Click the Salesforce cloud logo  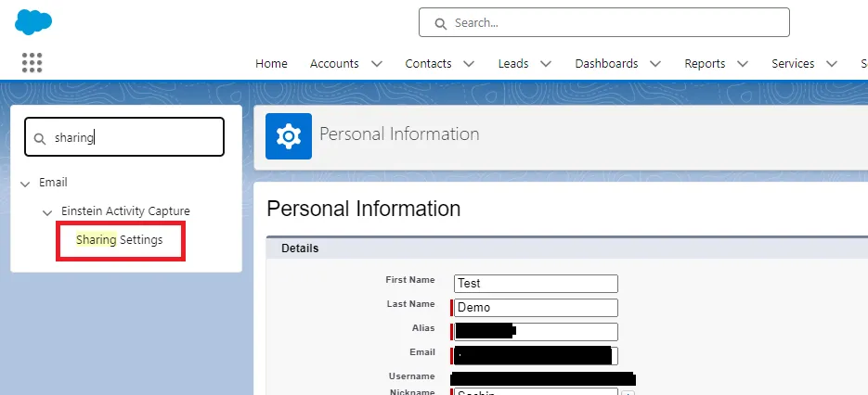(x=33, y=22)
